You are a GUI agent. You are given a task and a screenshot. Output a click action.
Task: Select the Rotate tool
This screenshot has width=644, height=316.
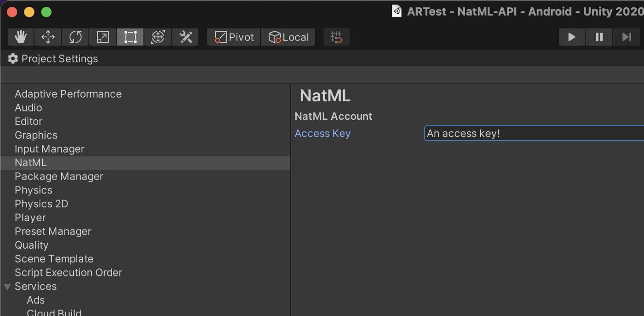tap(75, 37)
